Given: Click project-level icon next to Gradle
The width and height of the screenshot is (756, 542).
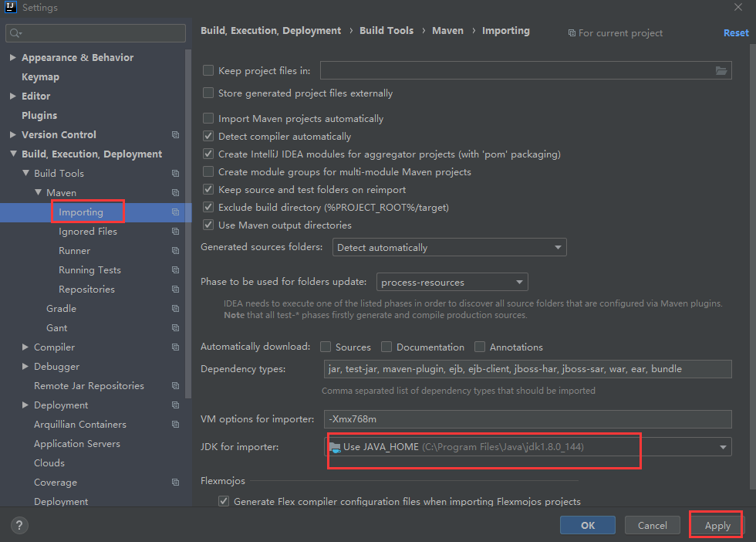Looking at the screenshot, I should [176, 308].
